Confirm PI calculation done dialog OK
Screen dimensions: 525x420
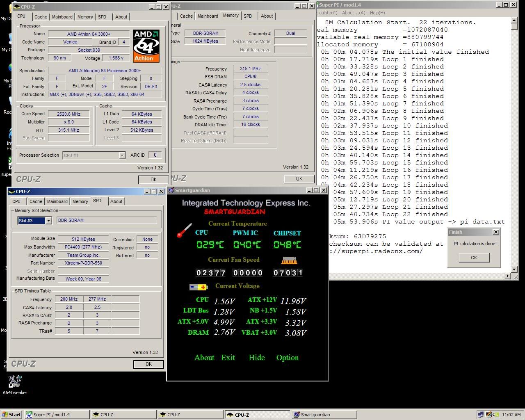474,258
